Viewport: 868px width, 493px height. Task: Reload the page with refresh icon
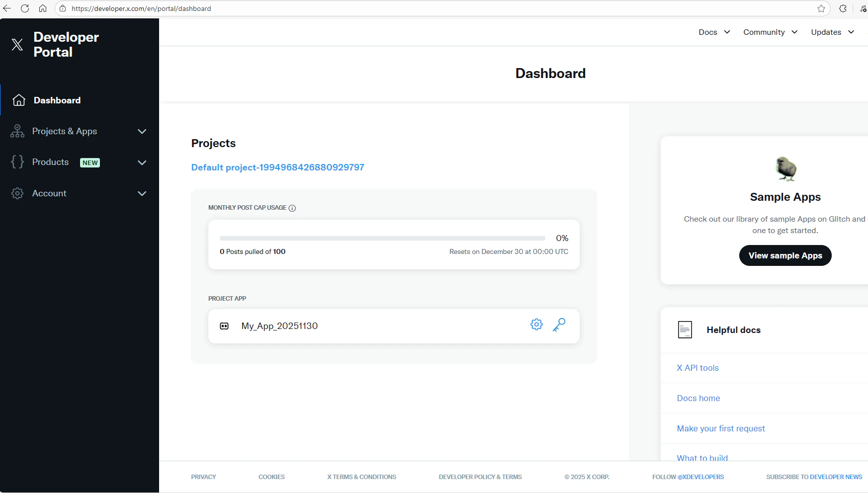point(25,8)
